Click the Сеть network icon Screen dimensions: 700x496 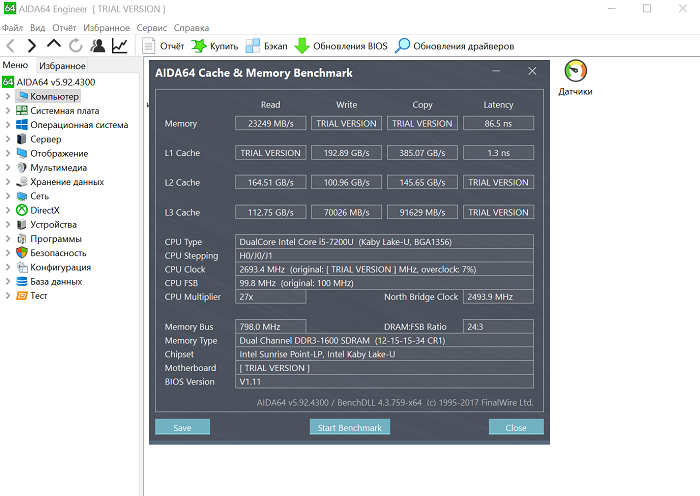coord(21,196)
